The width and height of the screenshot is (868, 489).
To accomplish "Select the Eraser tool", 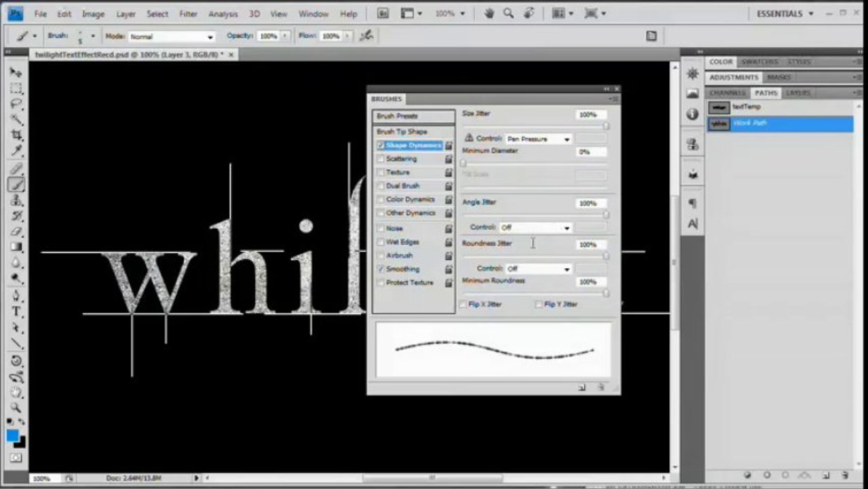I will click(x=16, y=232).
